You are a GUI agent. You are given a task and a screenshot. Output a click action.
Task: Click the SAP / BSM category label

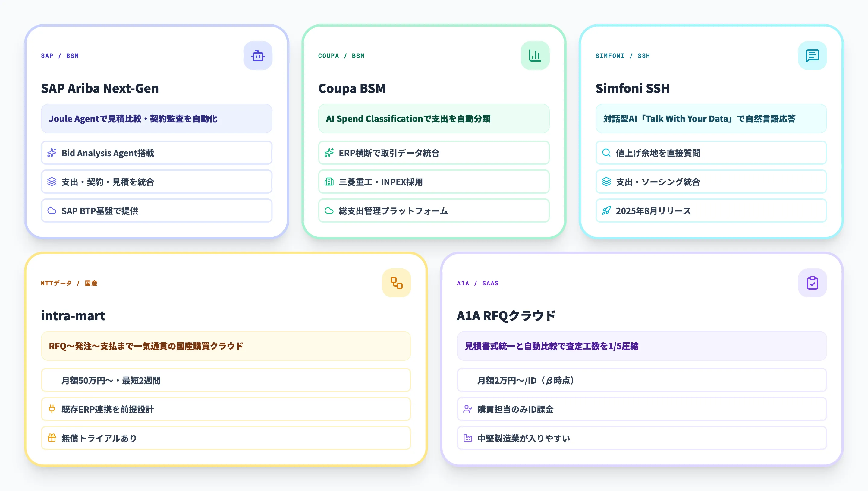[x=60, y=56]
